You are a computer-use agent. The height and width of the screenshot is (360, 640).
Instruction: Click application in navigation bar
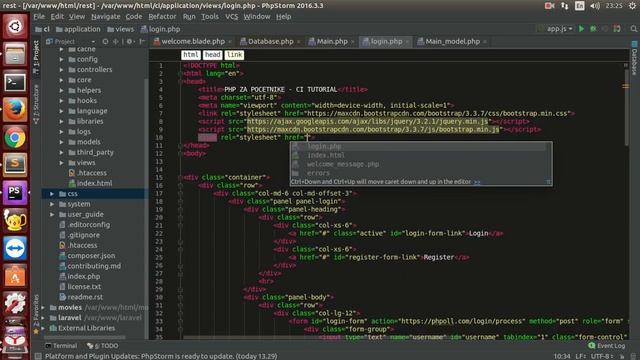pos(78,29)
